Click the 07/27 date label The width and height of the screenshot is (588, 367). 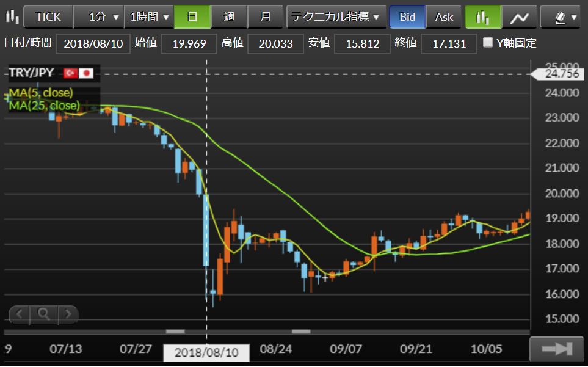[x=136, y=349]
